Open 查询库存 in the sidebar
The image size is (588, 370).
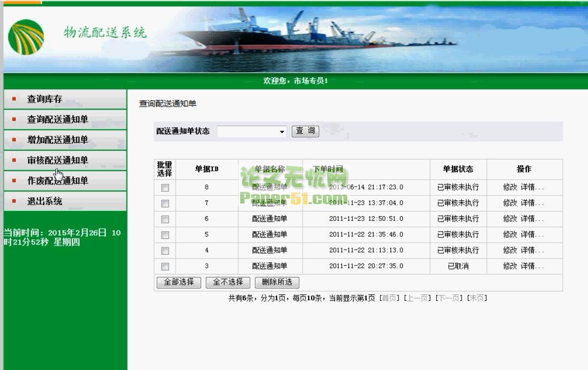[x=44, y=99]
